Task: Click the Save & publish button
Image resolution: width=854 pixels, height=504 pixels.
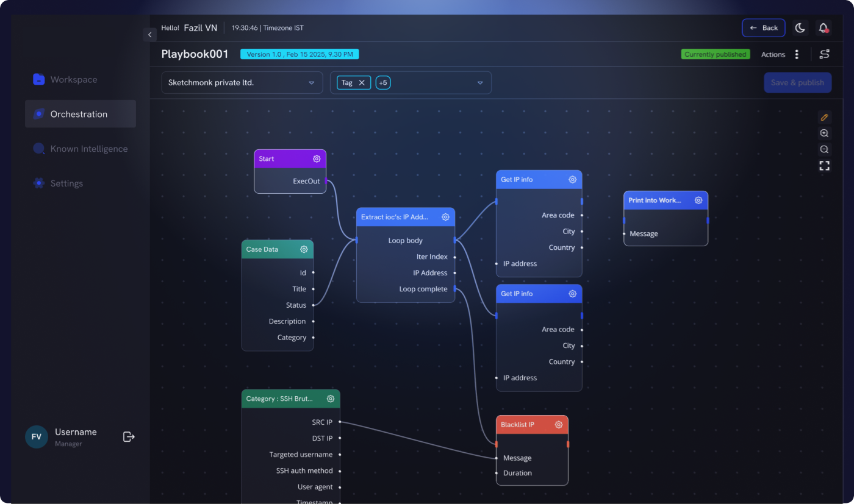Action: 797,83
